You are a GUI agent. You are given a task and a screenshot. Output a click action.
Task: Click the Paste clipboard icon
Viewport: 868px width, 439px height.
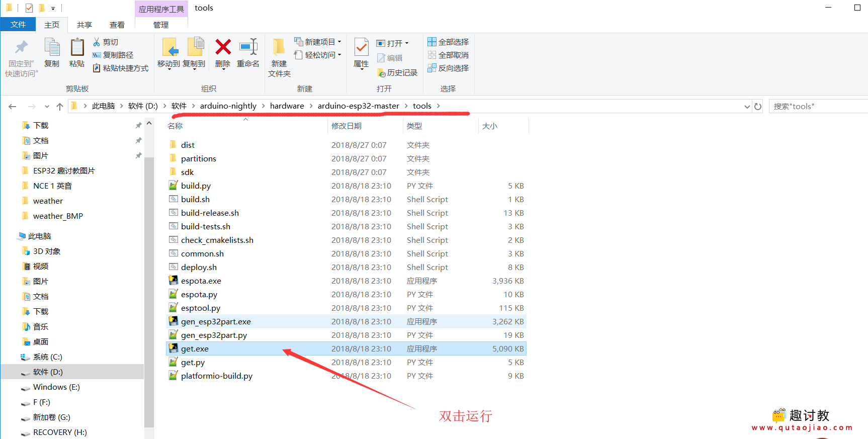(77, 48)
